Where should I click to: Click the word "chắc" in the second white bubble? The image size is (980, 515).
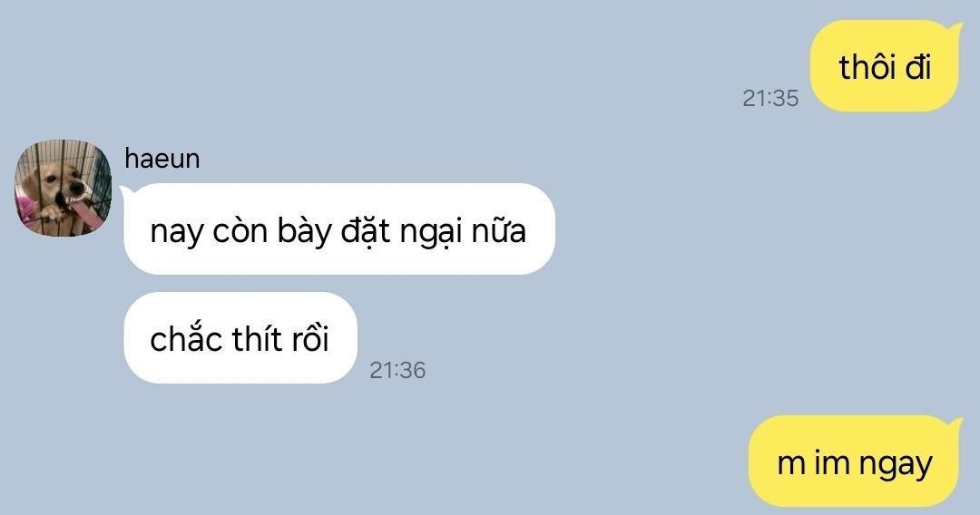point(186,337)
